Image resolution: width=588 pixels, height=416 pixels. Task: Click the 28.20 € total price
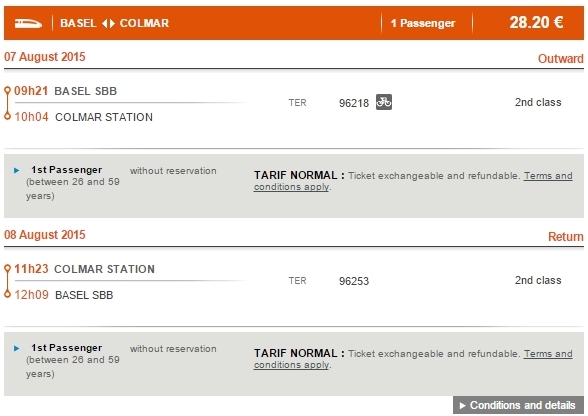[x=536, y=23]
